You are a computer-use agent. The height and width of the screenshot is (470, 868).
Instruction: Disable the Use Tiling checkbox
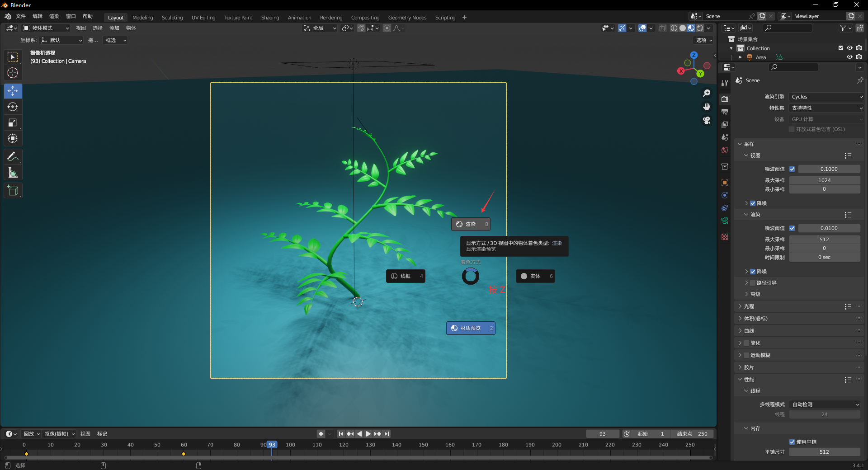tap(792, 442)
